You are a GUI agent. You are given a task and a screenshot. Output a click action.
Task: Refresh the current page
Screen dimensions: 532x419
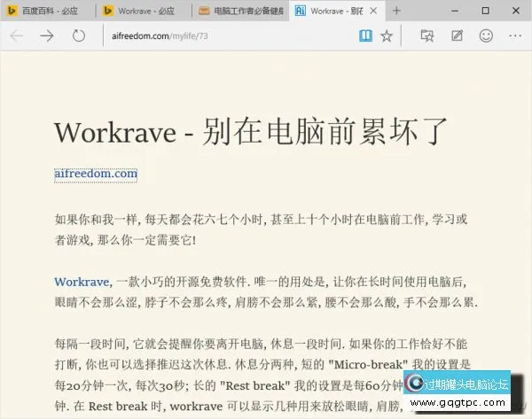click(x=79, y=35)
